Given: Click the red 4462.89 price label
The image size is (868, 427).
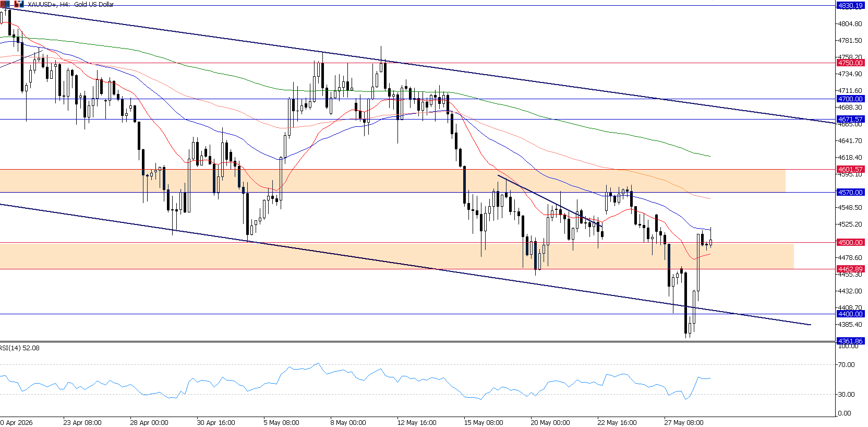Looking at the screenshot, I should click(850, 269).
